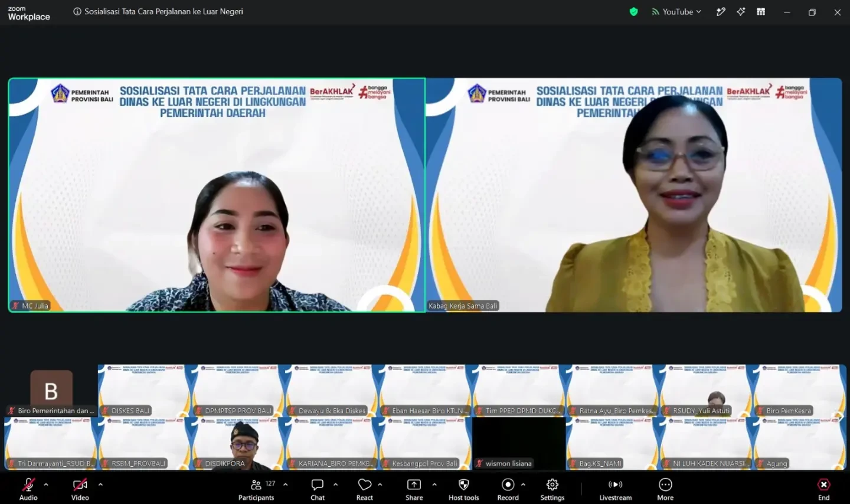Open the Participants panel
Screen dimensions: 850x504
tap(256, 489)
